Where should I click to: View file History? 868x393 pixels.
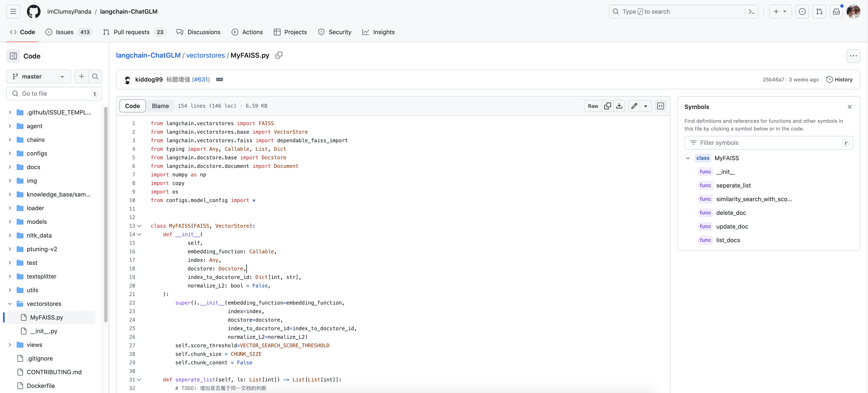839,80
